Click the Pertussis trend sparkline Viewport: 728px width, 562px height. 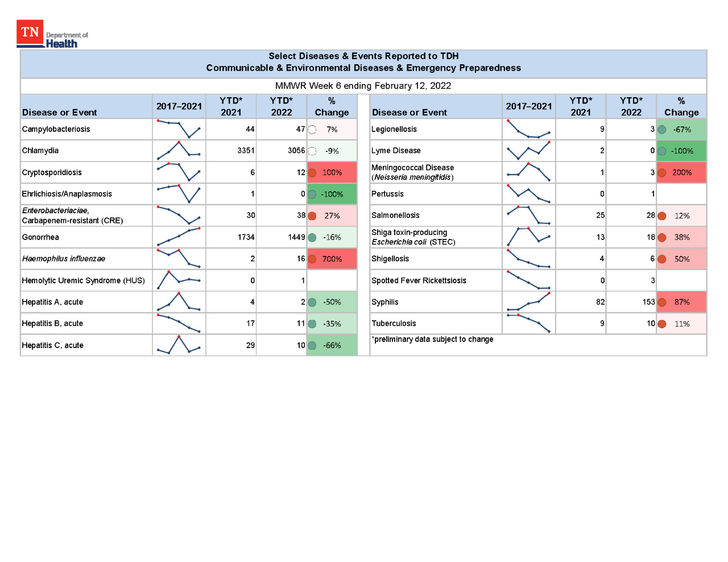click(x=528, y=193)
